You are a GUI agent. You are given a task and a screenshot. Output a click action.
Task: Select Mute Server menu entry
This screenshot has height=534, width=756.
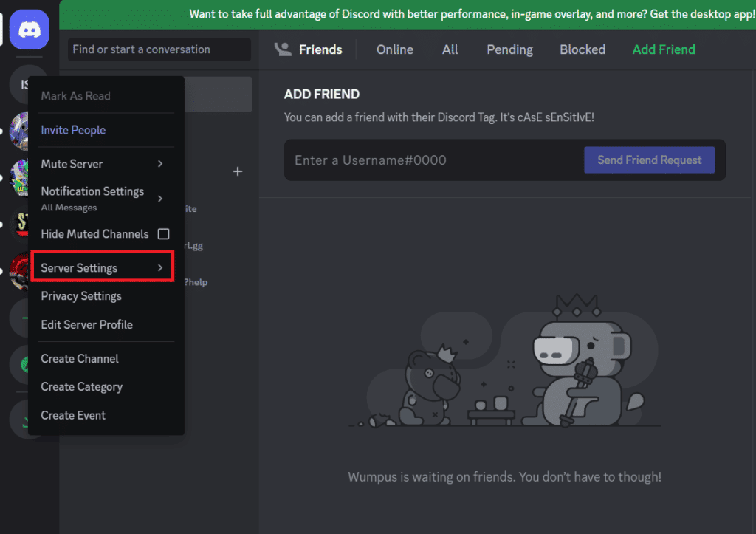tap(106, 164)
